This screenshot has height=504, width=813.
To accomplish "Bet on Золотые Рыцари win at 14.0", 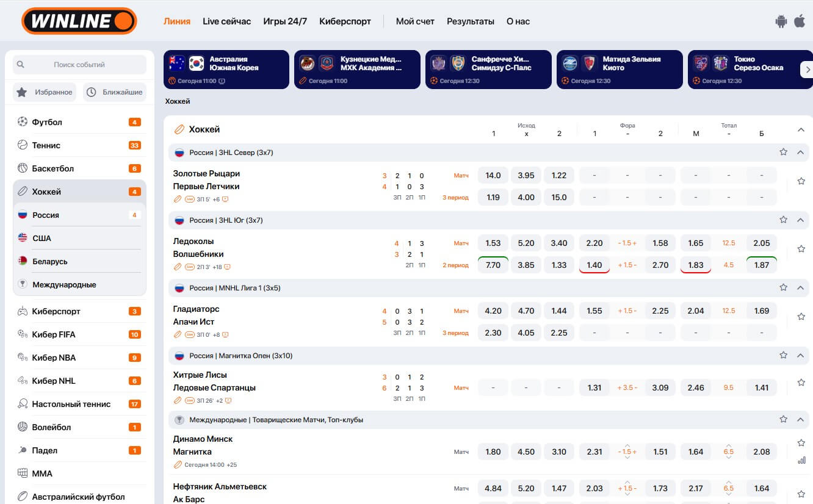I will coord(493,175).
